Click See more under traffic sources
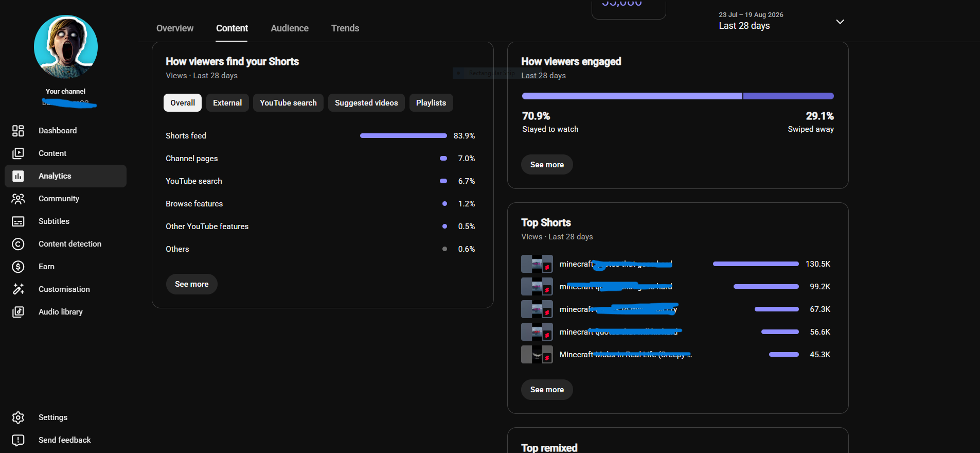The image size is (980, 453). [x=192, y=284]
